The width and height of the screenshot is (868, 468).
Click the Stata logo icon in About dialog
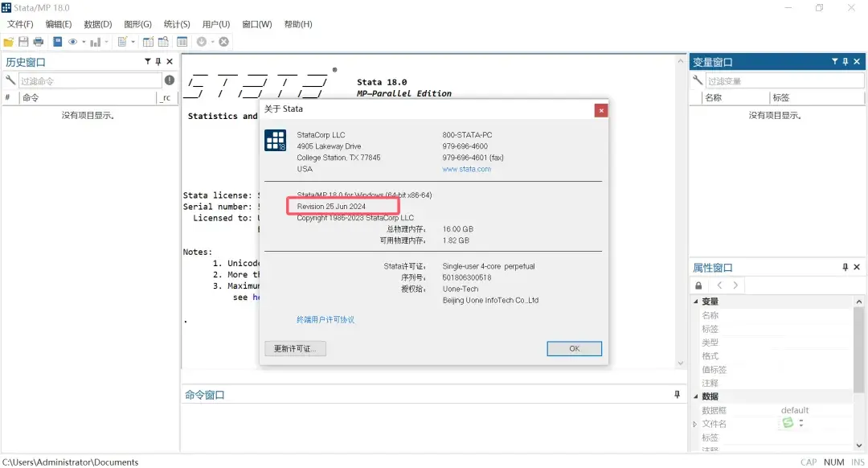tap(275, 140)
